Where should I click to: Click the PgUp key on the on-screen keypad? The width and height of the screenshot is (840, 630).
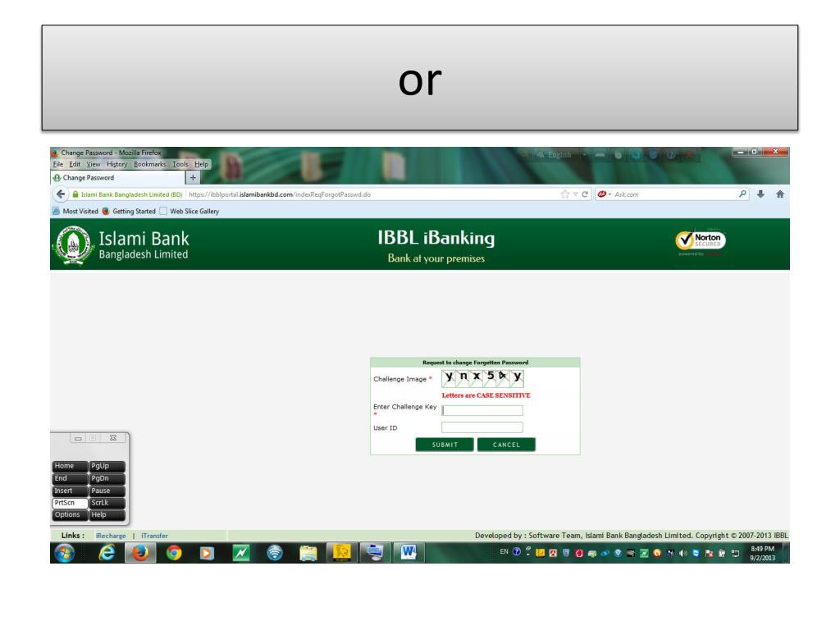click(107, 466)
